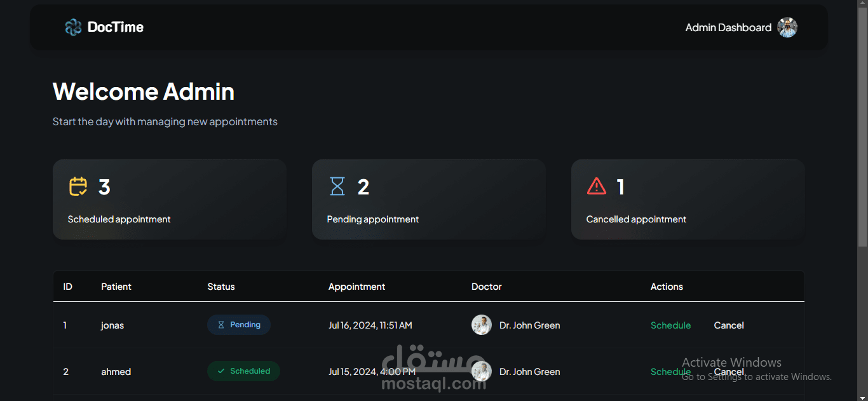Screen dimensions: 868x401
Task: Click the Actions column header
Action: [667, 287]
